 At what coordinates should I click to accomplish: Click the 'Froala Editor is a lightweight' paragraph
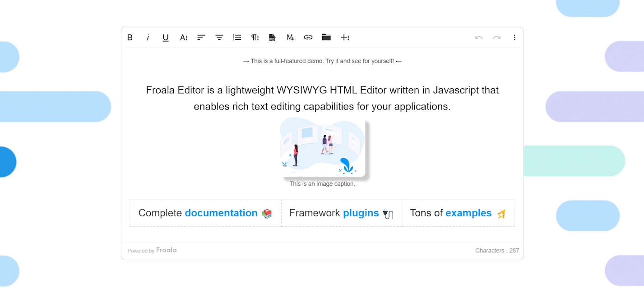click(322, 98)
